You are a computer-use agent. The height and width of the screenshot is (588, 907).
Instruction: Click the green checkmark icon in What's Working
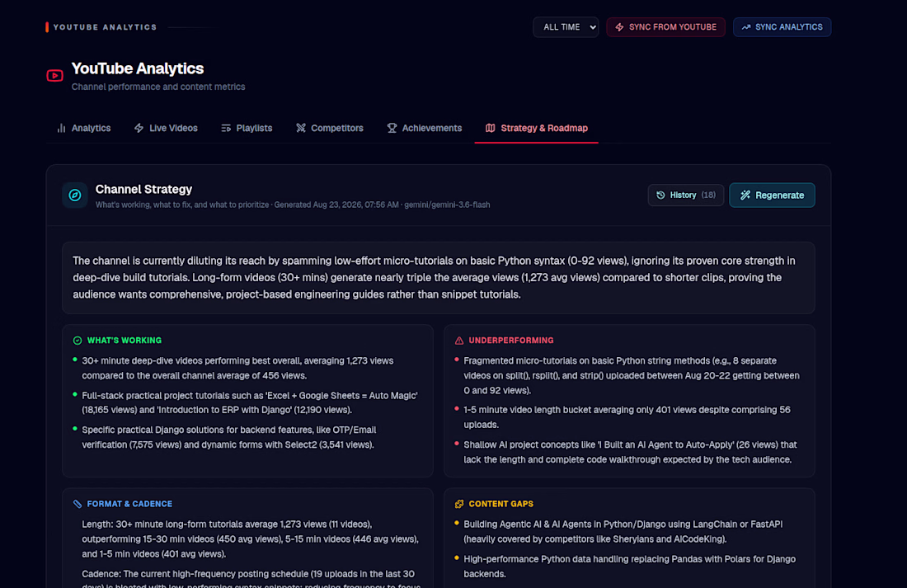[x=78, y=341]
